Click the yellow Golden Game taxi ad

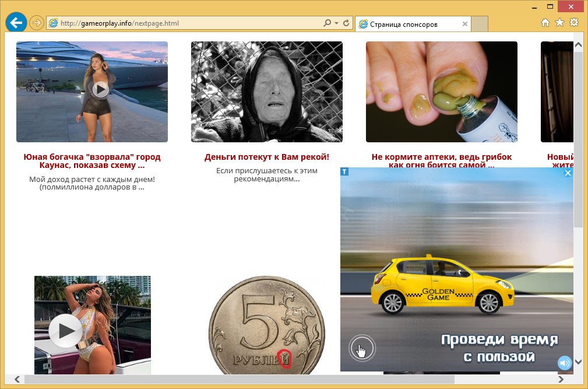pos(442,286)
